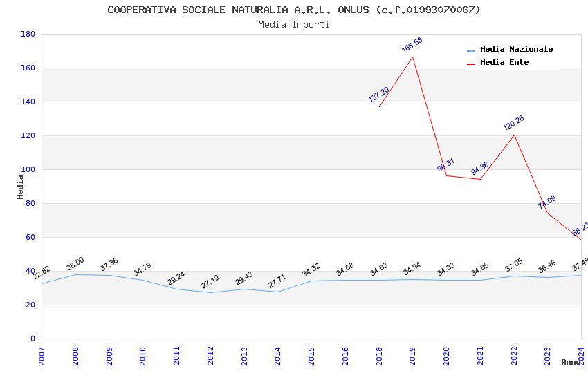
Task: Click the Anno x-axis title
Action: coord(571,362)
